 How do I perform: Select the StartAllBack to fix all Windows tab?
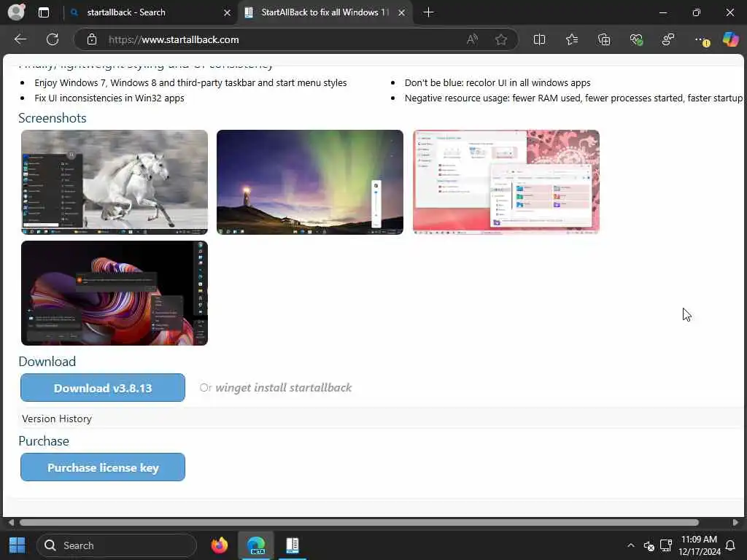point(325,12)
